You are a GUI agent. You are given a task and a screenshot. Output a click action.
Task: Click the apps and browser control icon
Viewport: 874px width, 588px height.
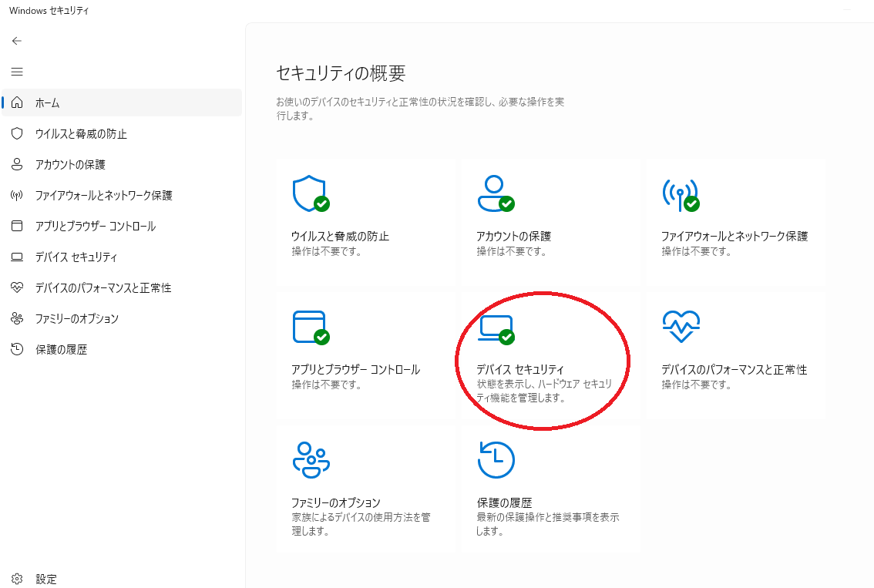pyautogui.click(x=310, y=325)
